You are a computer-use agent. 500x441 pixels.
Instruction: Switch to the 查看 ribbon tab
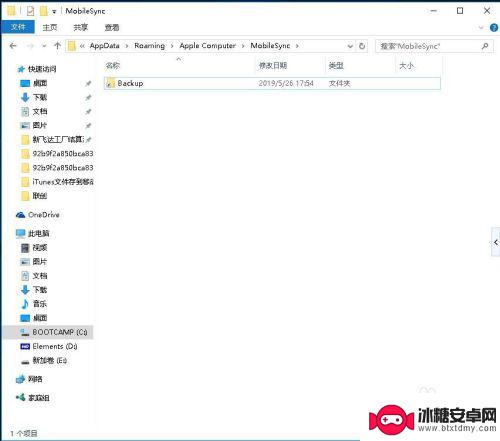click(x=112, y=27)
